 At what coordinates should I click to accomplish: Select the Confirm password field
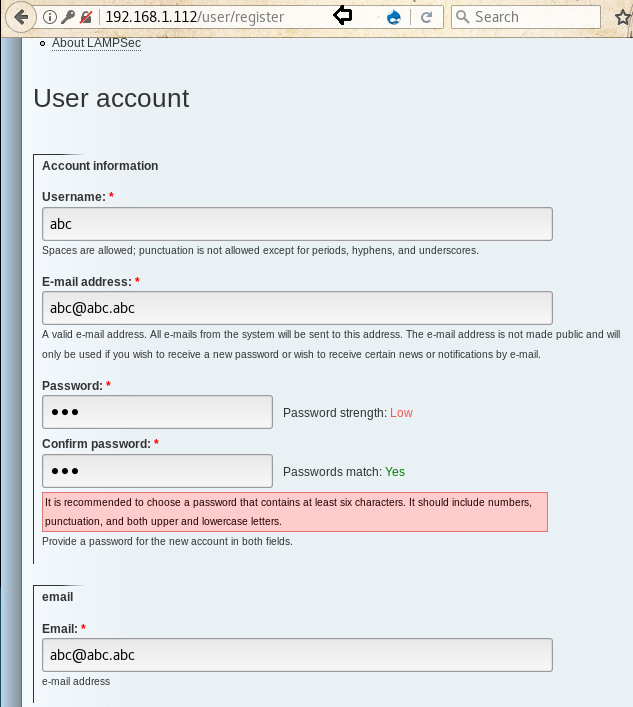[157, 470]
